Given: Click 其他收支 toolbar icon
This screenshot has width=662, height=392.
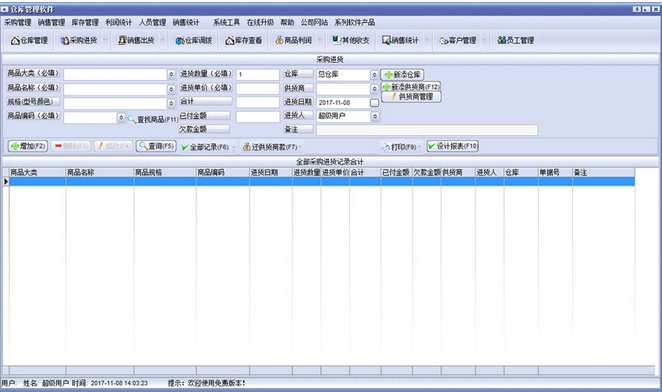Looking at the screenshot, I should click(351, 41).
